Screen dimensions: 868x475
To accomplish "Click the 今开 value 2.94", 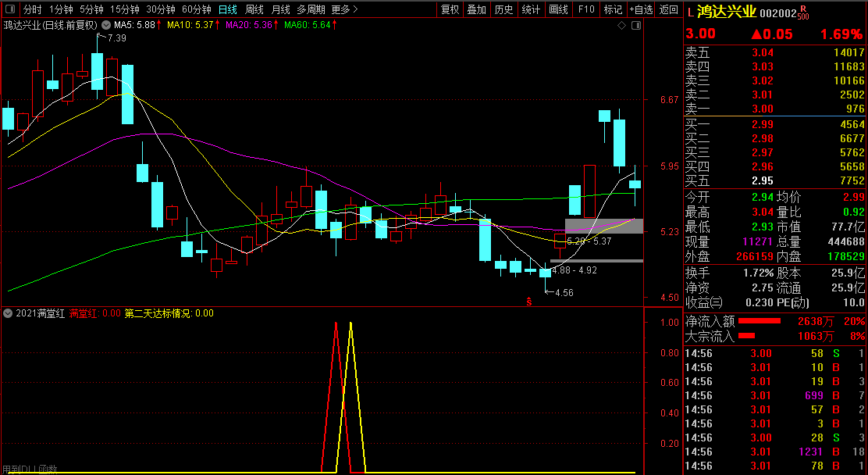I will pyautogui.click(x=763, y=197).
